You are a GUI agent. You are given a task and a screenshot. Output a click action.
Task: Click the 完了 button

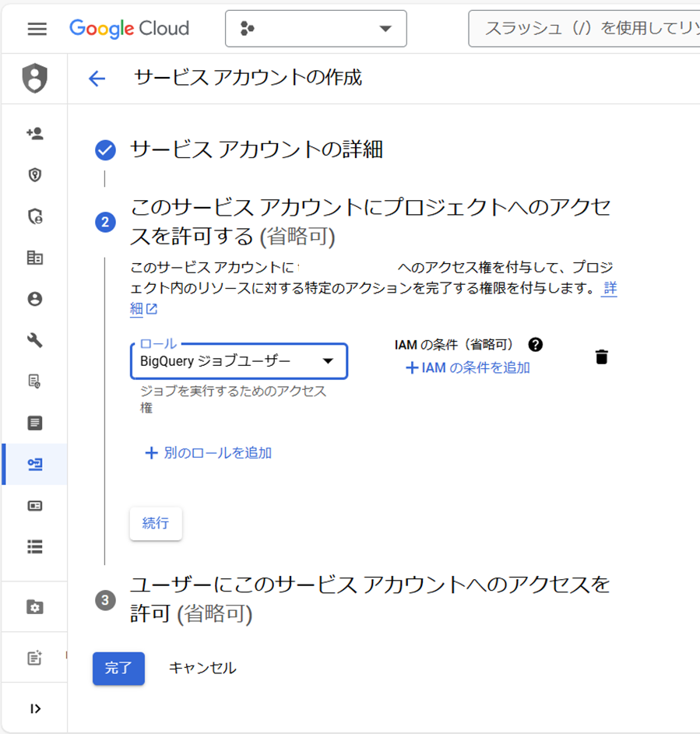tap(118, 668)
